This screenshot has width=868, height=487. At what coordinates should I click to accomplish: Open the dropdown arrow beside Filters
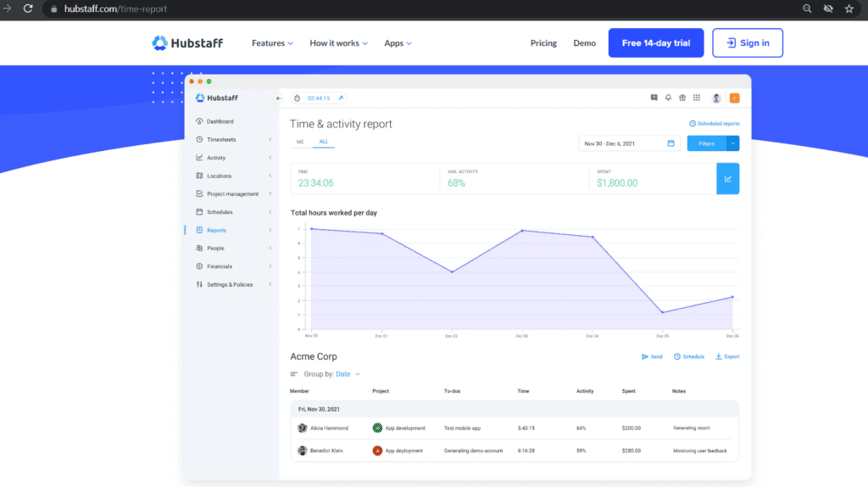(733, 143)
